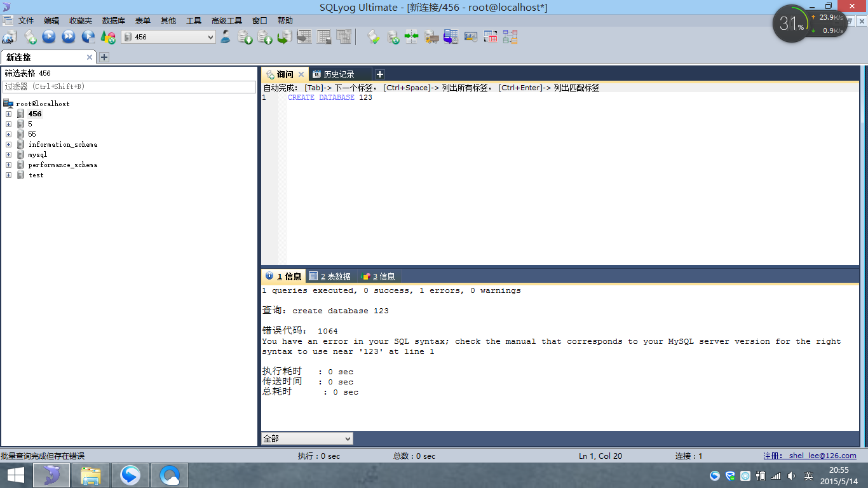Switch to the 询问 query tab
This screenshot has width=868, height=488.
pos(285,74)
